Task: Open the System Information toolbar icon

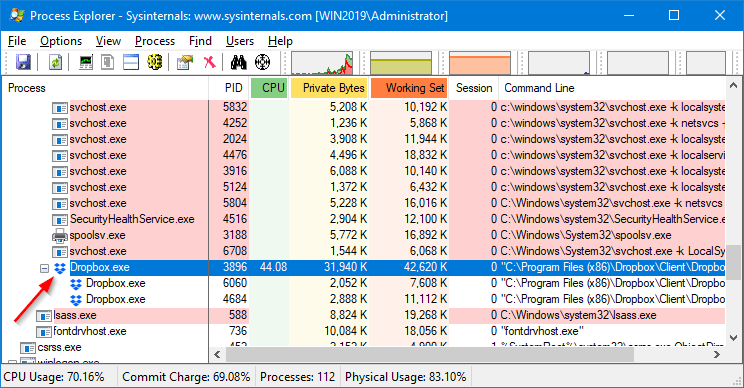Action: pos(86,62)
